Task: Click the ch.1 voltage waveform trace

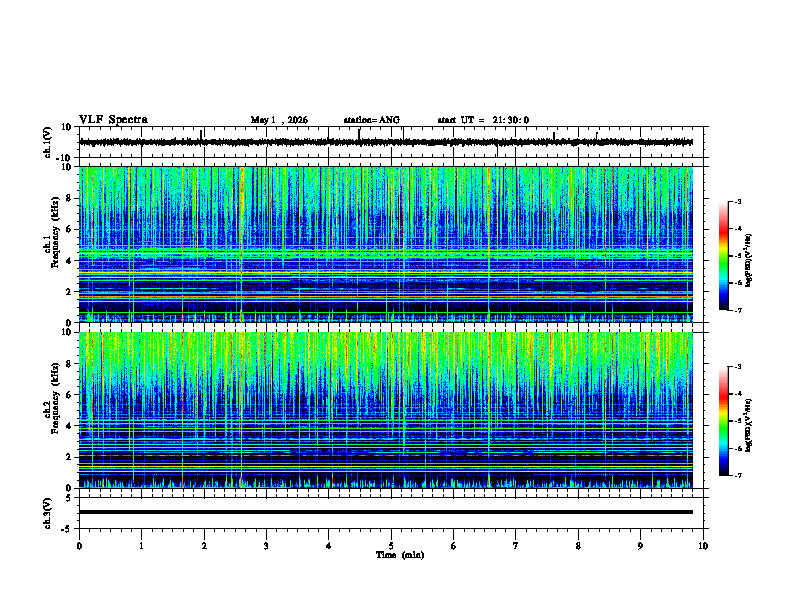Action: 386,142
